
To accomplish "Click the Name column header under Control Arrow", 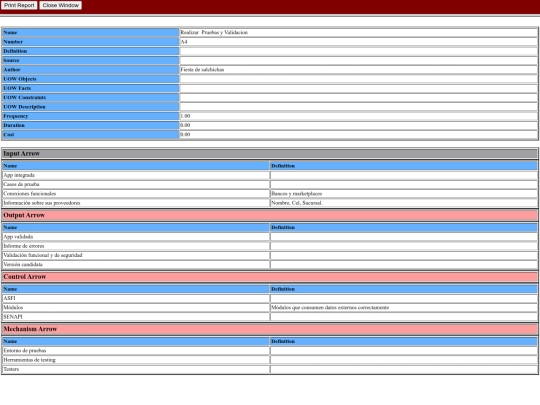I will (136, 289).
